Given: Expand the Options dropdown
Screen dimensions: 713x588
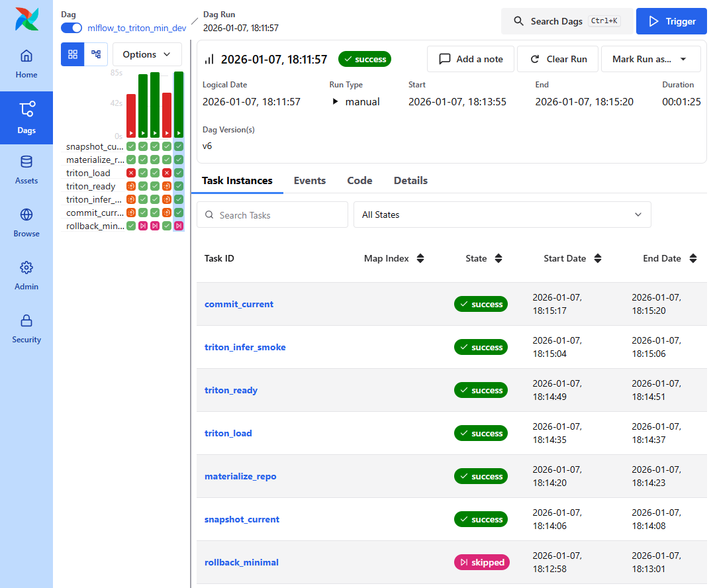Looking at the screenshot, I should 147,54.
